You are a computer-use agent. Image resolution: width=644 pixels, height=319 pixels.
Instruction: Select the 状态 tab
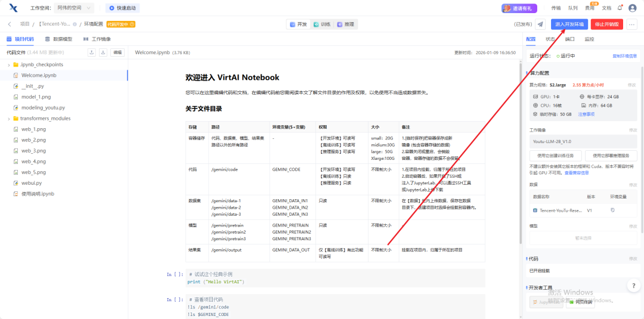[550, 39]
